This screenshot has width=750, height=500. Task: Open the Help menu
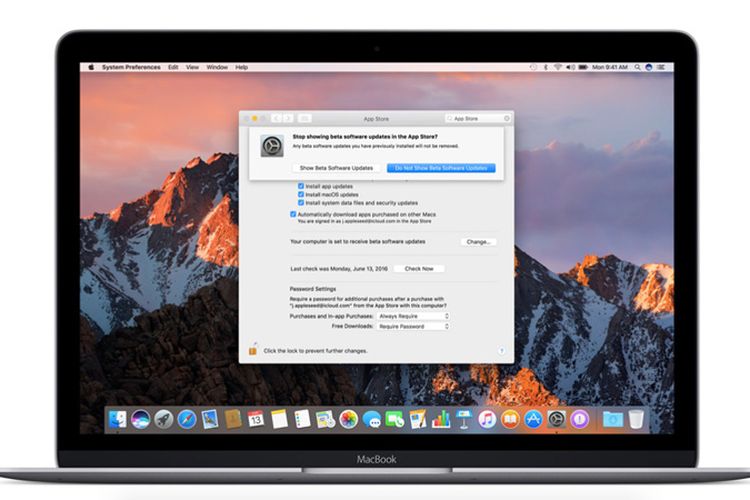coord(242,67)
